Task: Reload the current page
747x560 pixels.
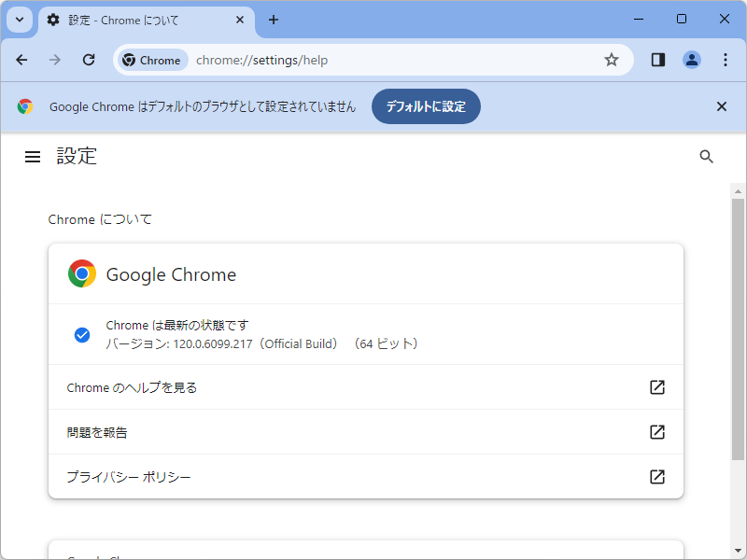Action: click(x=89, y=59)
